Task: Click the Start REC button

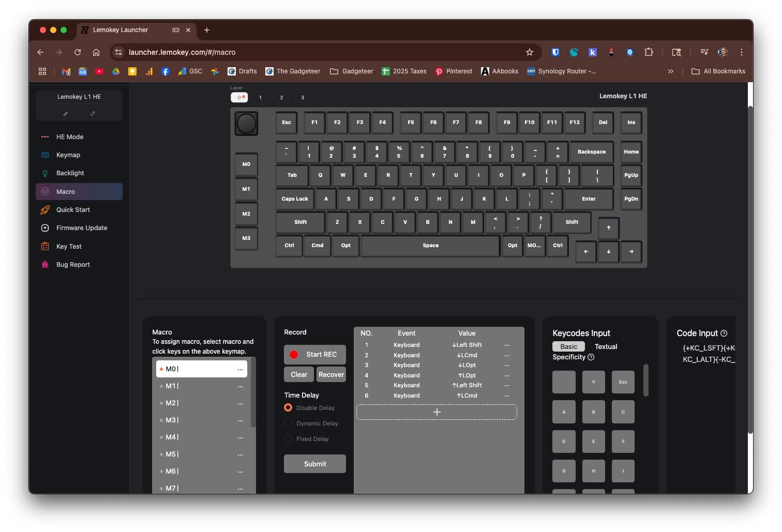Action: (314, 355)
